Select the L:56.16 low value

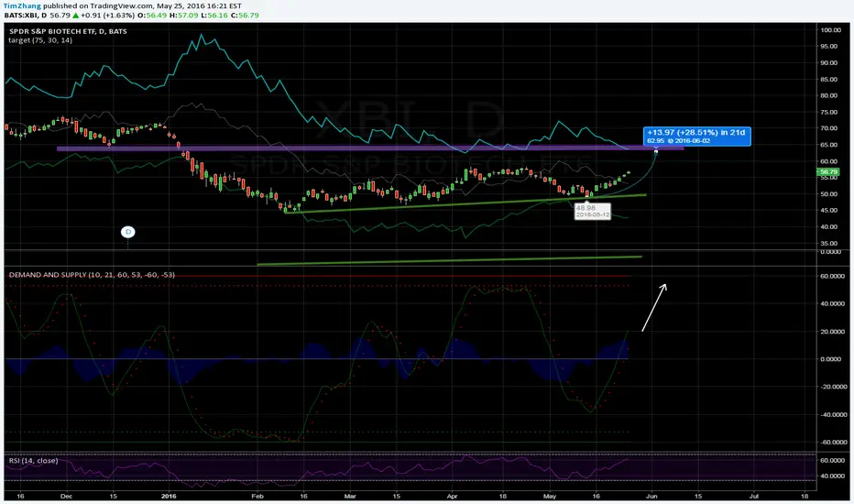point(213,16)
